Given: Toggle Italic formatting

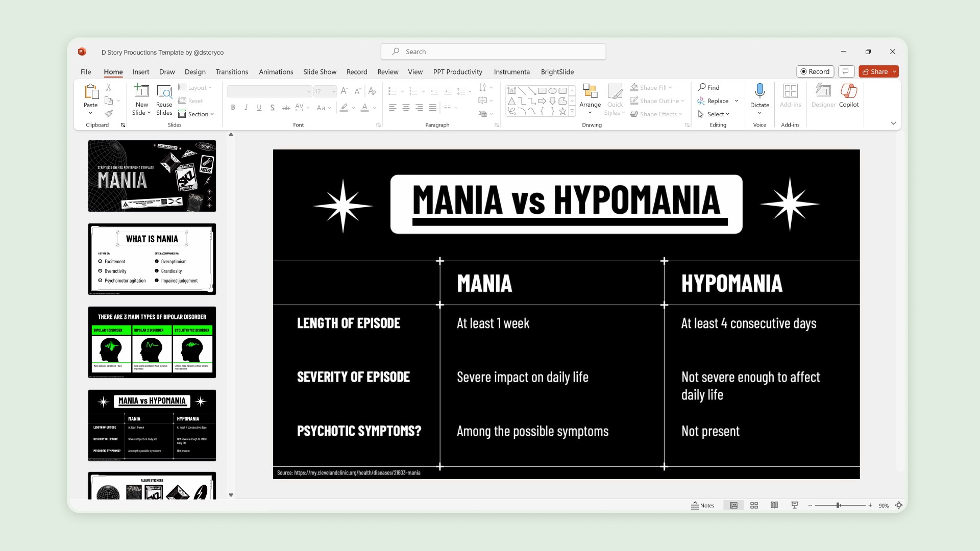Looking at the screenshot, I should [x=246, y=108].
